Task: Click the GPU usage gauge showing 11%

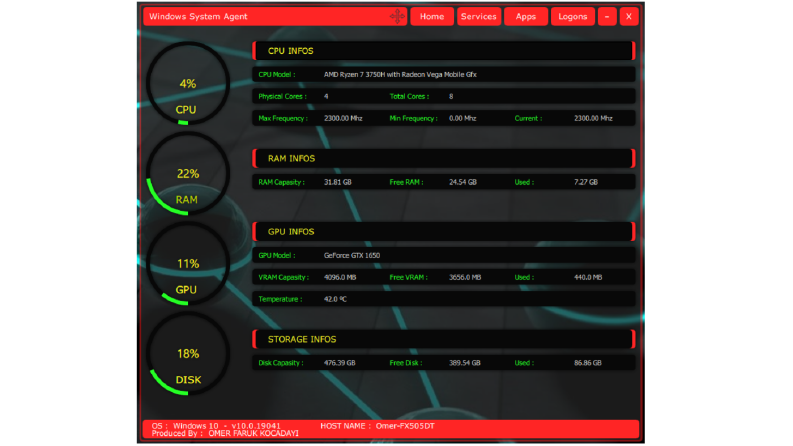Action: point(188,264)
